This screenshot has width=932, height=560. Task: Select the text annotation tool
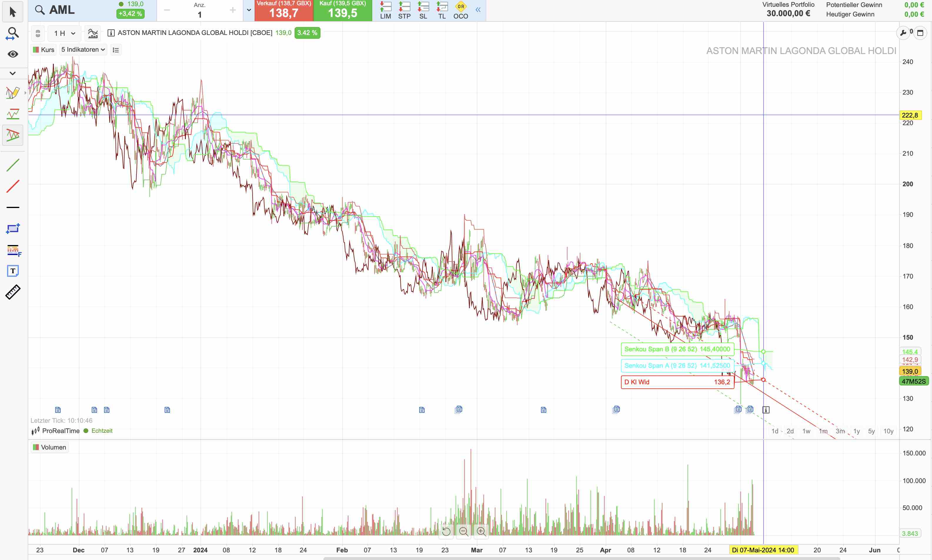[13, 271]
